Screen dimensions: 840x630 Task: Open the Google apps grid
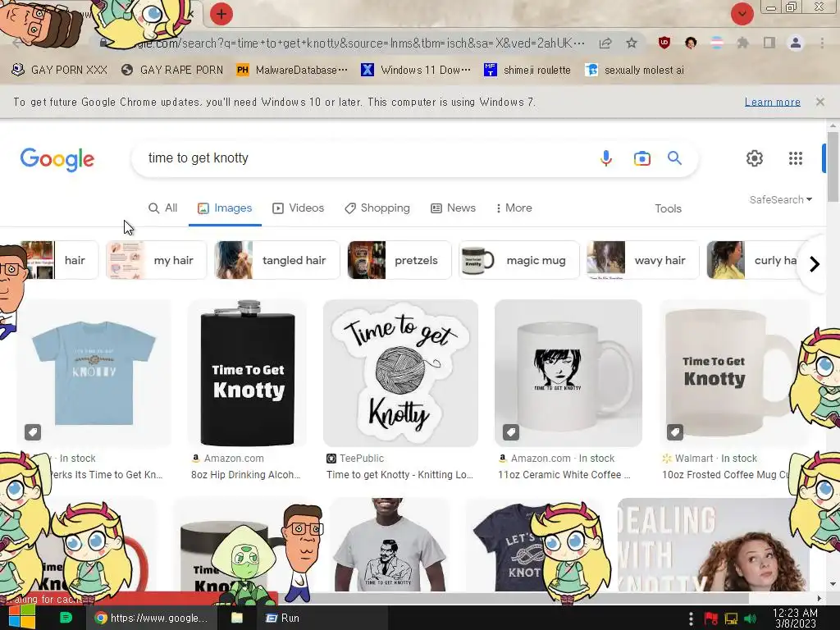click(x=796, y=158)
